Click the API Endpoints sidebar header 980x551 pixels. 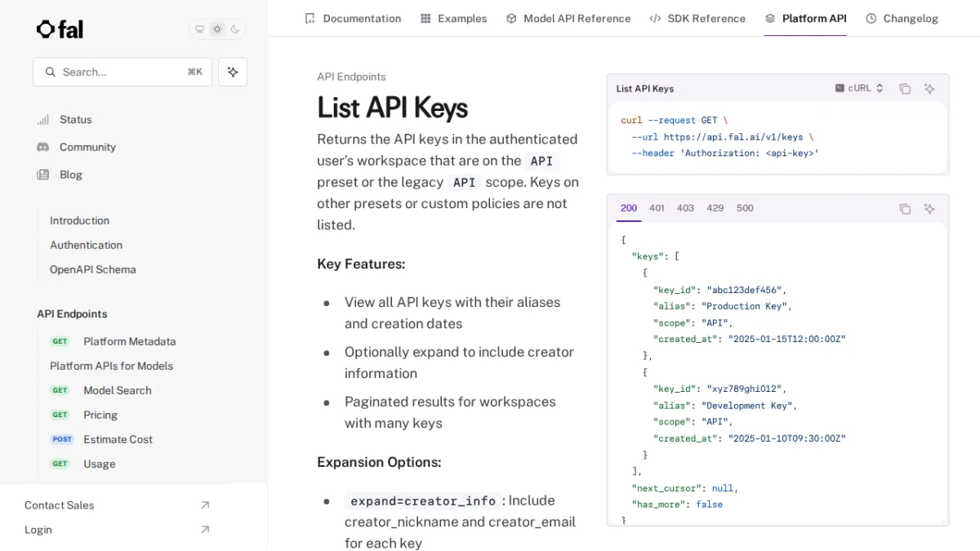72,314
